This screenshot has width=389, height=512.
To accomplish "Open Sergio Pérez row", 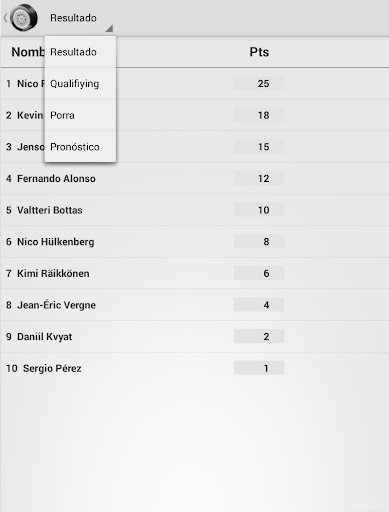I will tap(194, 368).
